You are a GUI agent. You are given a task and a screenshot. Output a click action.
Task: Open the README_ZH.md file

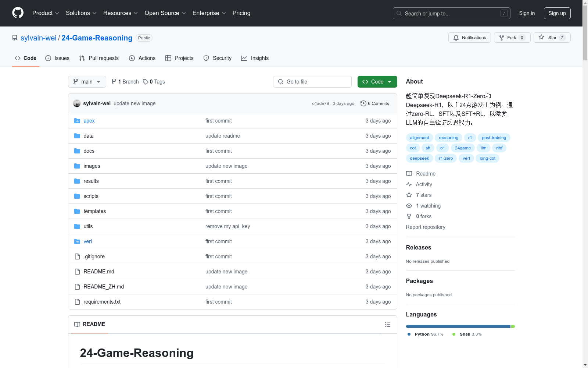point(104,287)
